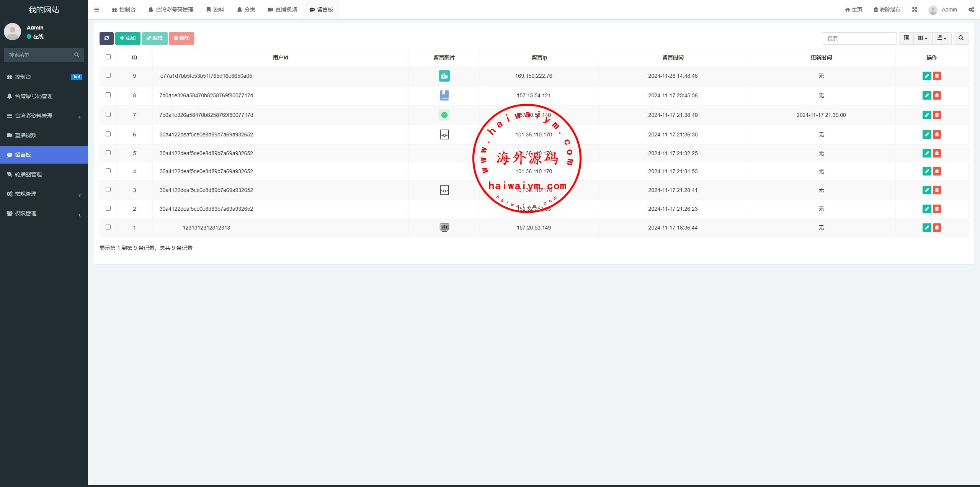The image size is (980, 487).
Task: Check the checkbox for row ID 3
Action: point(108,190)
